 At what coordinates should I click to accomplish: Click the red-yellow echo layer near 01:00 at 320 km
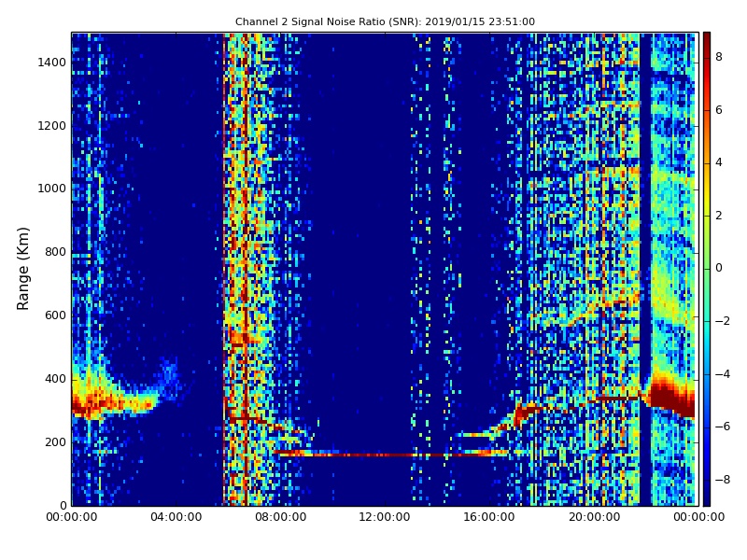(112, 403)
